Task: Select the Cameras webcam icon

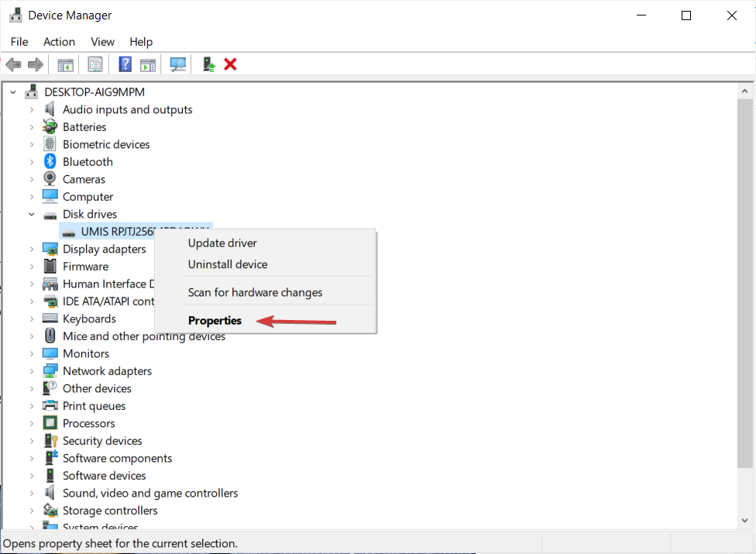Action: click(x=50, y=179)
